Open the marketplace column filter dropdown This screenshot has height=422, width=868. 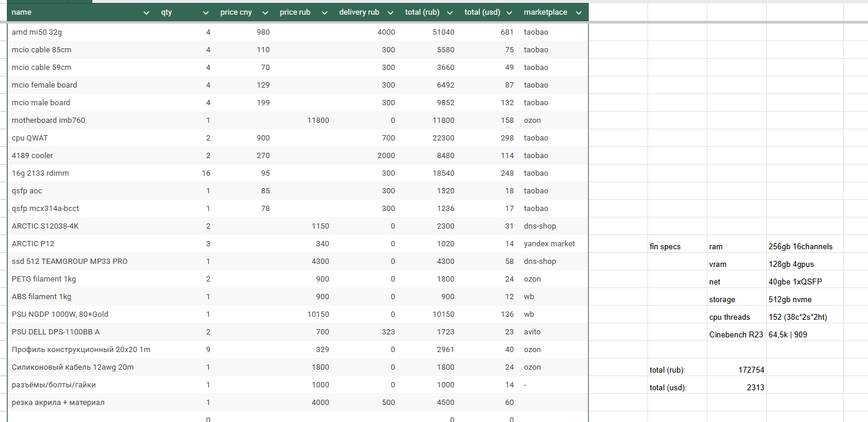pos(579,12)
